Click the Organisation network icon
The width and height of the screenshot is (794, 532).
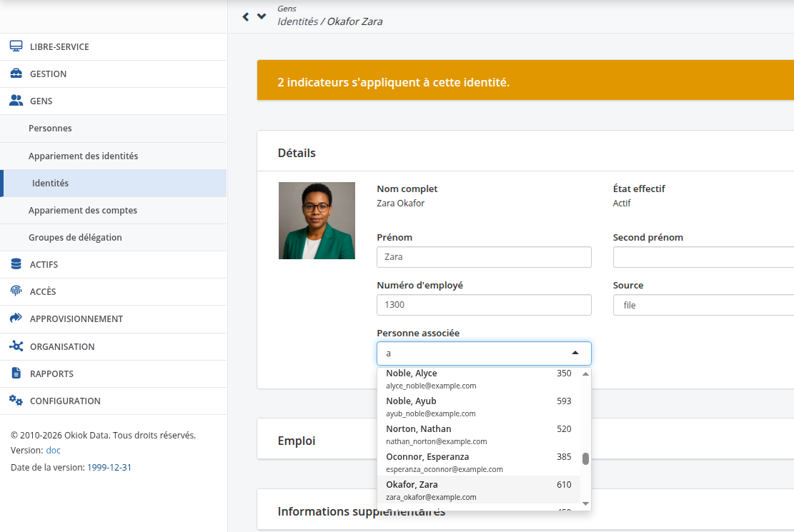[x=16, y=346]
